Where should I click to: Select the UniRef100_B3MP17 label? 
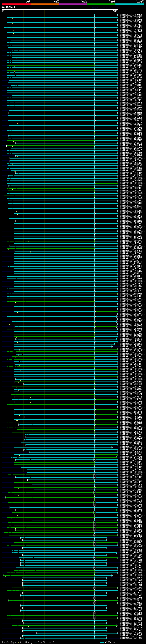(131, 45)
